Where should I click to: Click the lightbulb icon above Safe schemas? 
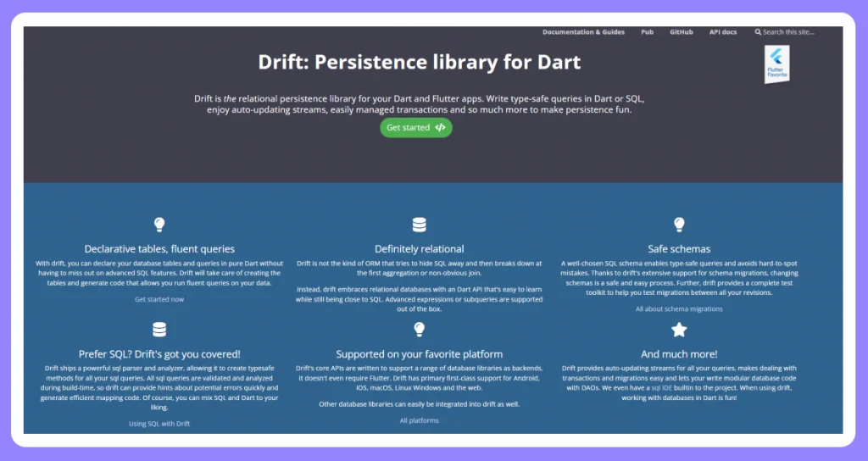pyautogui.click(x=679, y=224)
